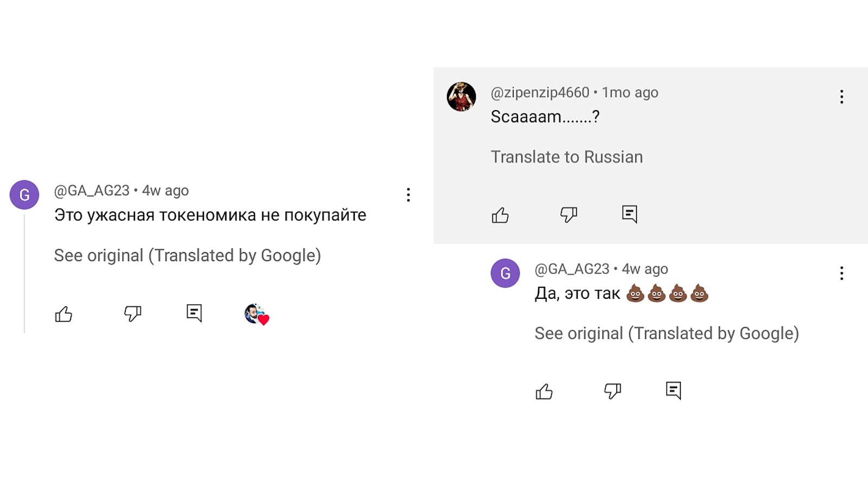
Task: Like @GA_AG23's tokenomics comment
Action: (63, 313)
